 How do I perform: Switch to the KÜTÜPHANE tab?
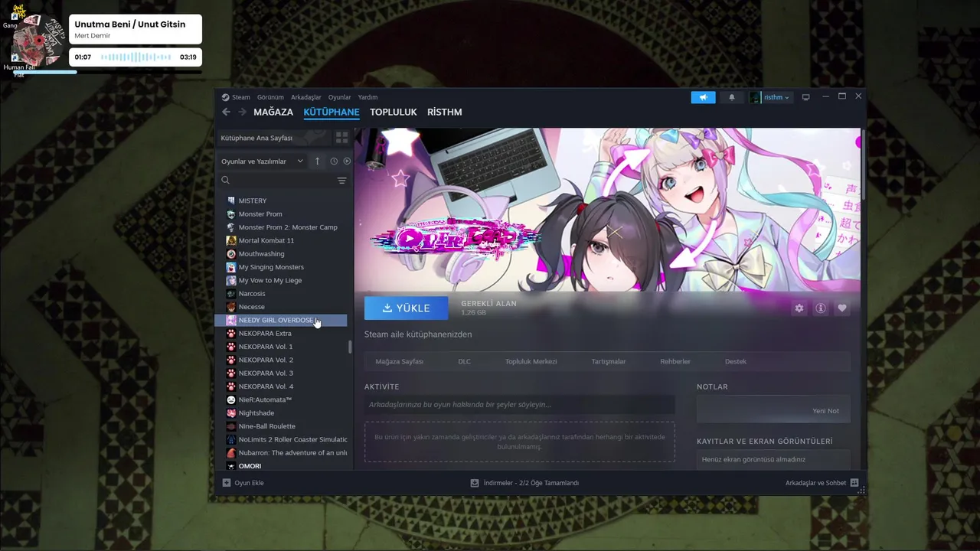(x=332, y=112)
